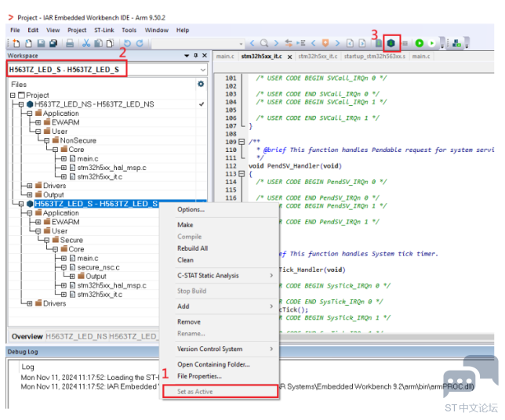The width and height of the screenshot is (505, 420).
Task: Click the Save toolbar icon
Action: (41, 43)
